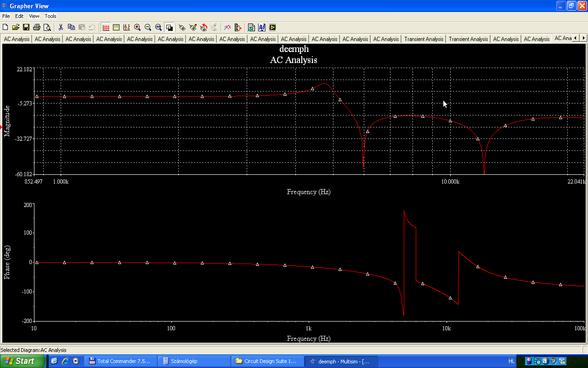The width and height of the screenshot is (588, 368).
Task: Open Print Preview from the toolbar
Action: click(47, 27)
